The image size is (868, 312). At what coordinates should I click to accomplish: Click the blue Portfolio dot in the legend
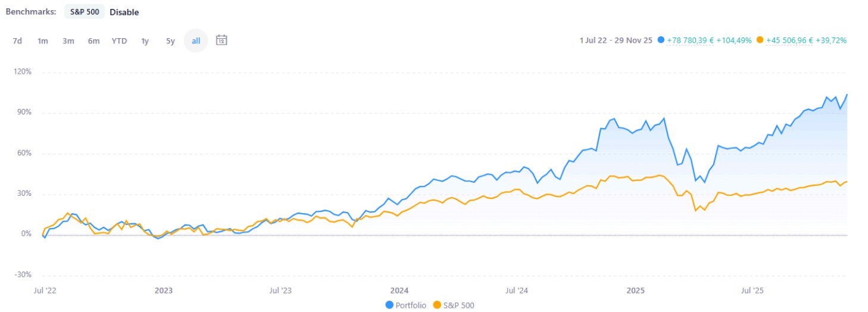pyautogui.click(x=389, y=305)
